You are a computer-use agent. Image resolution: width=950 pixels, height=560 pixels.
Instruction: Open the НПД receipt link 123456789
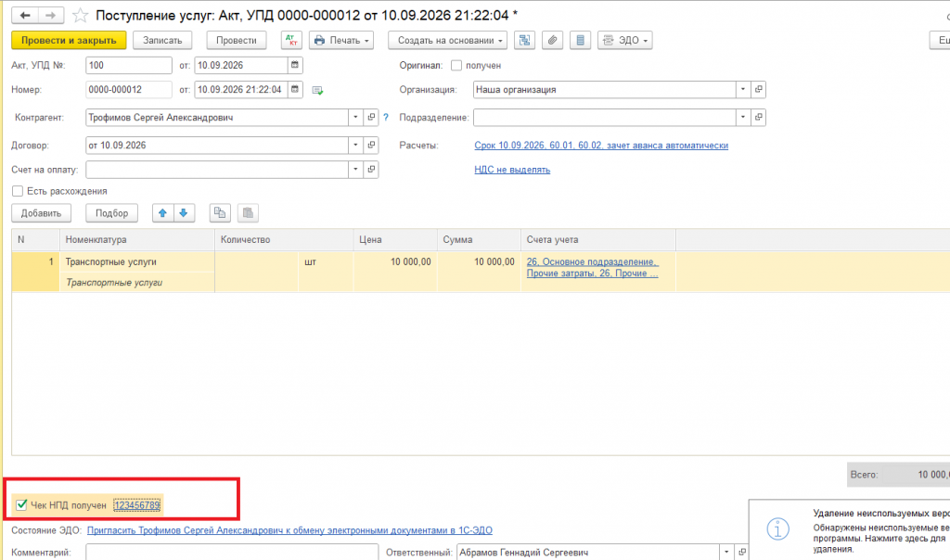tap(137, 505)
